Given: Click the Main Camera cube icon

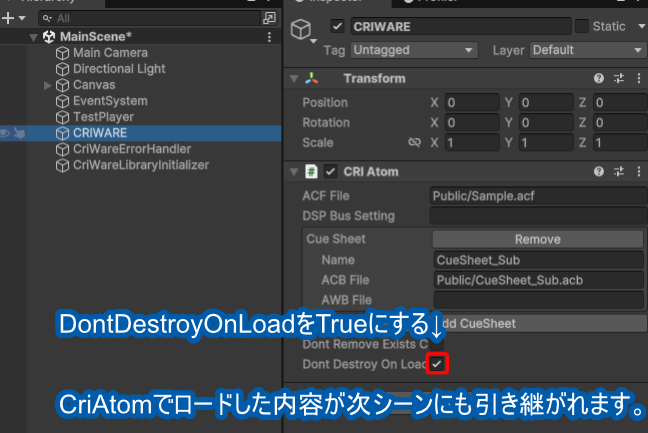Looking at the screenshot, I should [x=62, y=53].
